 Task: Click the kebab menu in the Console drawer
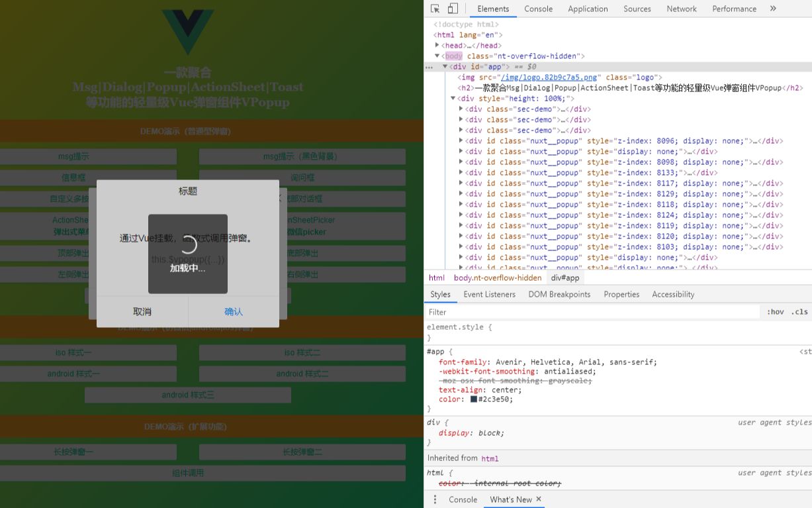coord(435,499)
